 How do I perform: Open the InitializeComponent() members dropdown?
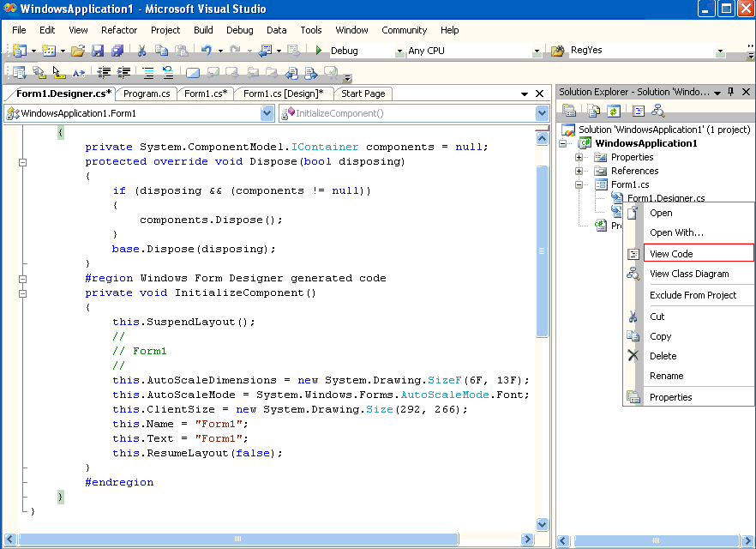point(542,113)
